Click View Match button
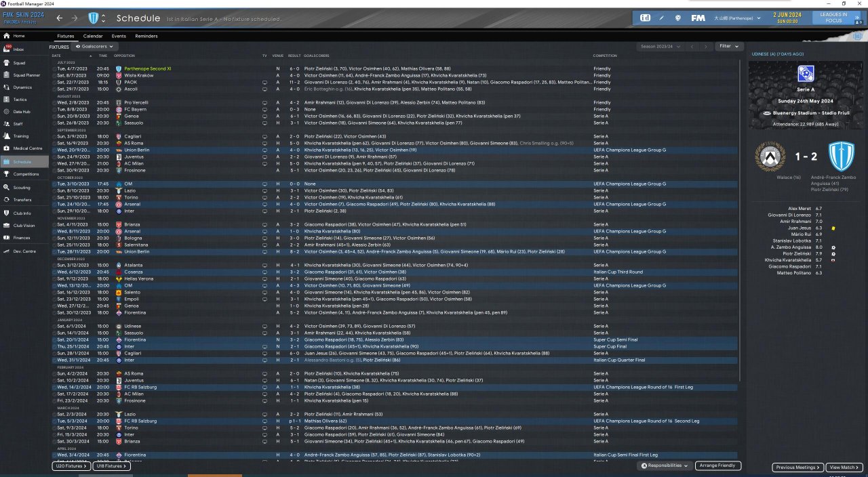The width and height of the screenshot is (868, 477). tap(844, 468)
